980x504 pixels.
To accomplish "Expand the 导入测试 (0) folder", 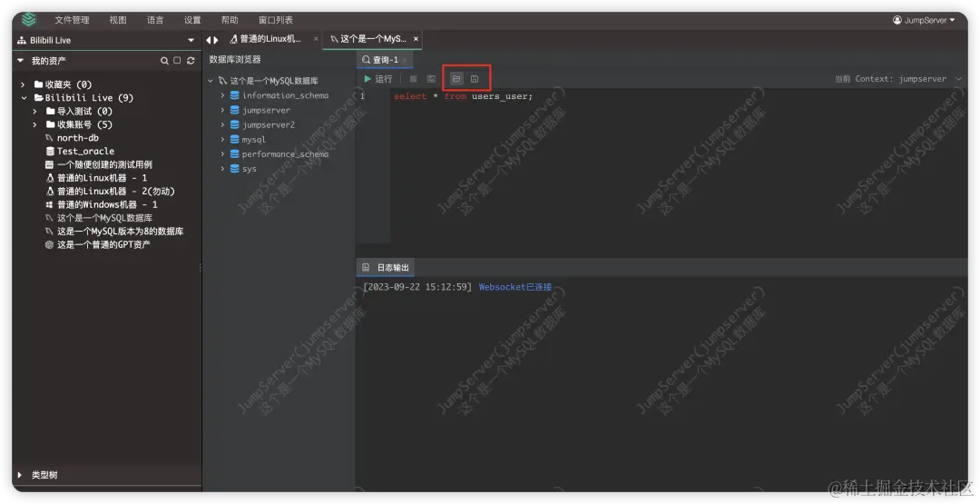I will [35, 112].
